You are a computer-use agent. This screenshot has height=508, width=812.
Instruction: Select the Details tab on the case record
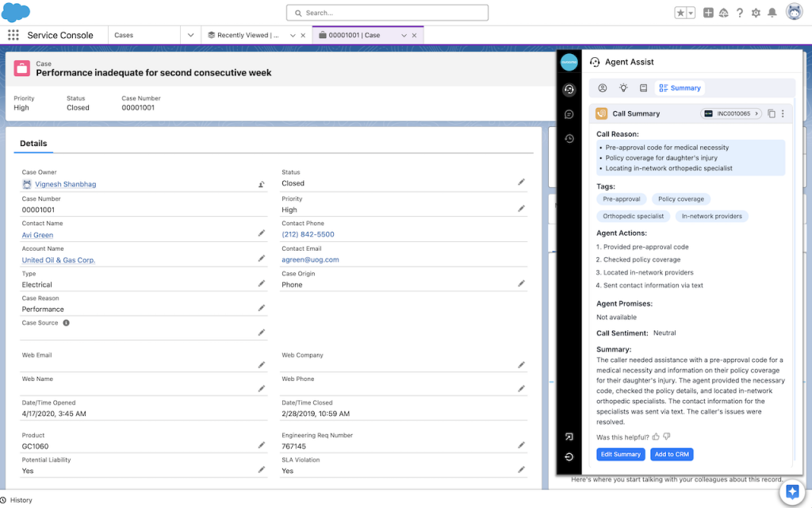pos(34,143)
